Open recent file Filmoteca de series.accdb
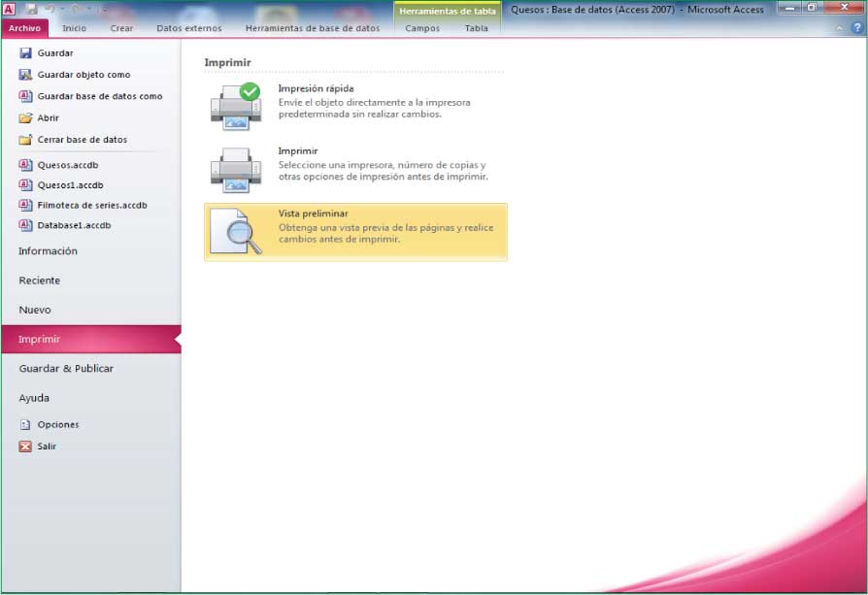Image resolution: width=868 pixels, height=595 pixels. pyautogui.click(x=92, y=206)
